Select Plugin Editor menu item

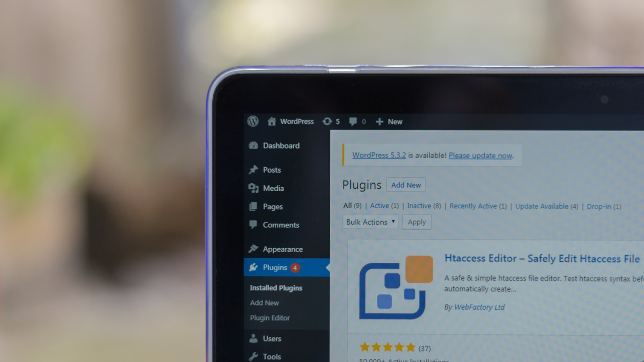(x=269, y=317)
